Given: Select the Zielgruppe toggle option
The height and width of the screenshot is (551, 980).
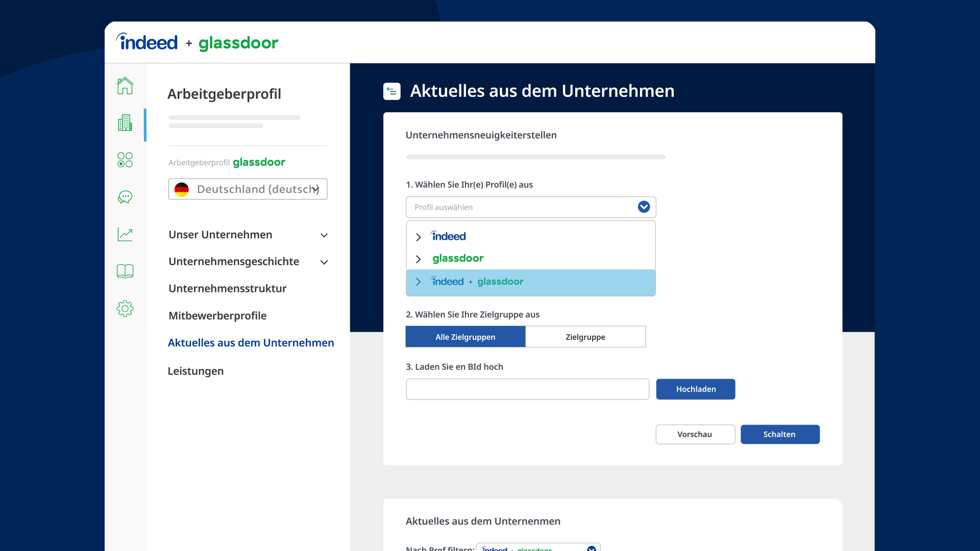Looking at the screenshot, I should pos(585,337).
